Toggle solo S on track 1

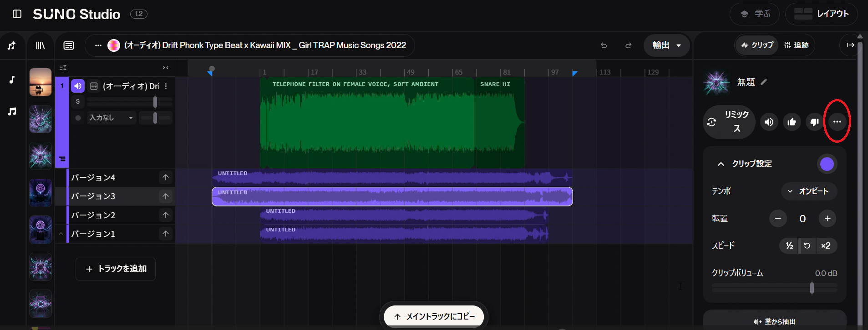(x=78, y=102)
